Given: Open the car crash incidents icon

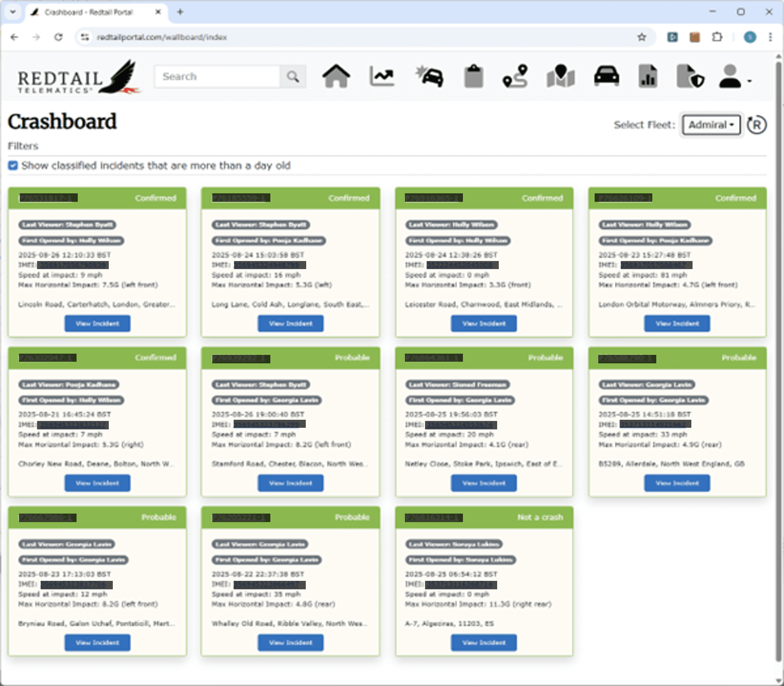Looking at the screenshot, I should pyautogui.click(x=429, y=76).
